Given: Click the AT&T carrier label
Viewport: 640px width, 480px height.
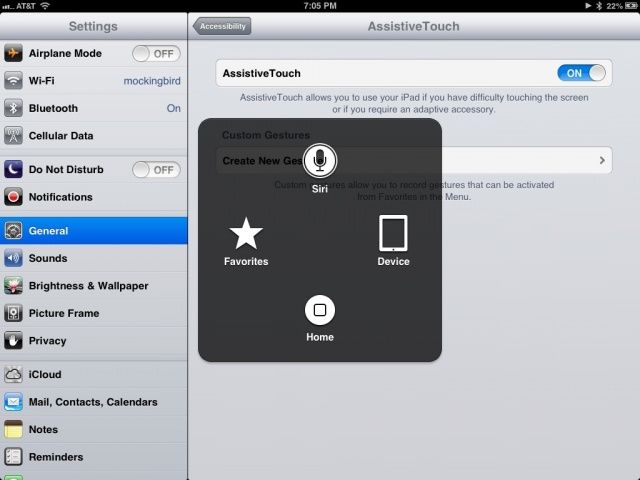Looking at the screenshot, I should (x=26, y=6).
